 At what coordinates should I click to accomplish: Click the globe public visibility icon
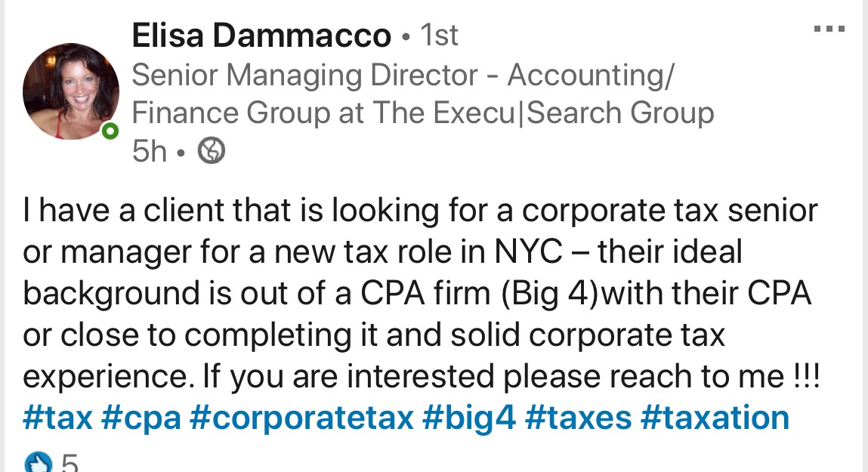tap(212, 150)
